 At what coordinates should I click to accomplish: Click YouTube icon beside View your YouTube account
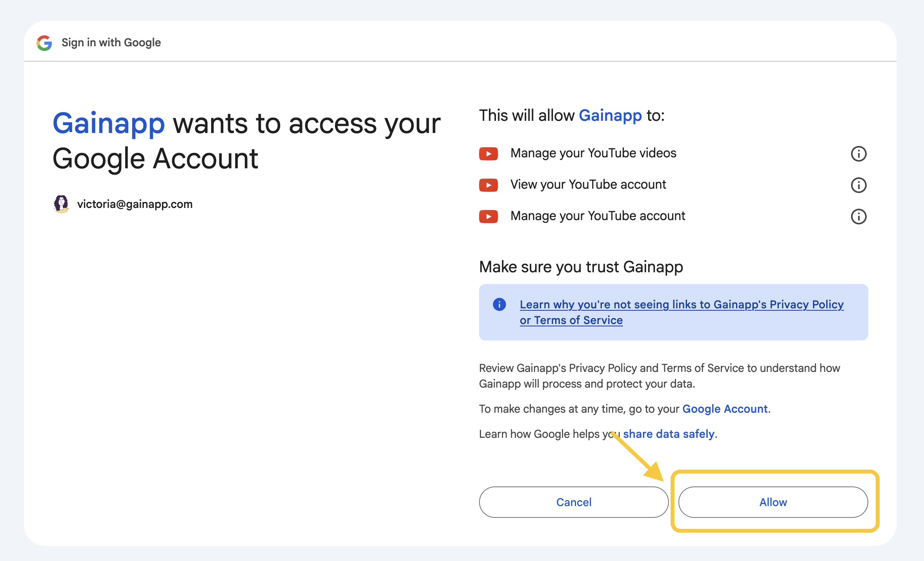click(x=488, y=185)
